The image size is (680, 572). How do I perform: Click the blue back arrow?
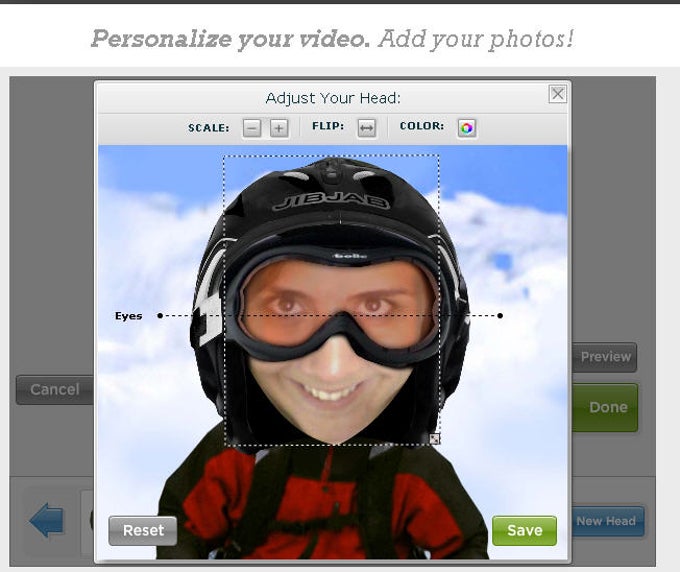46,520
